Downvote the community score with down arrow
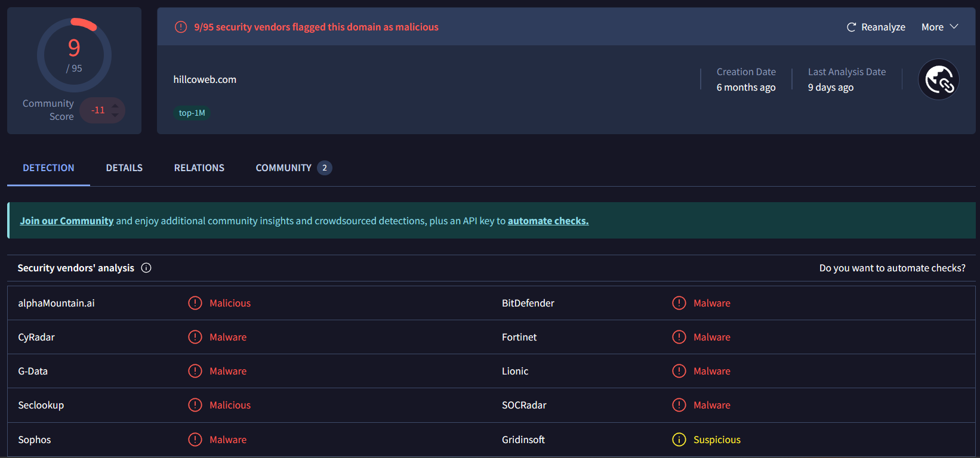Screen dimensions: 980x458 pyautogui.click(x=115, y=114)
